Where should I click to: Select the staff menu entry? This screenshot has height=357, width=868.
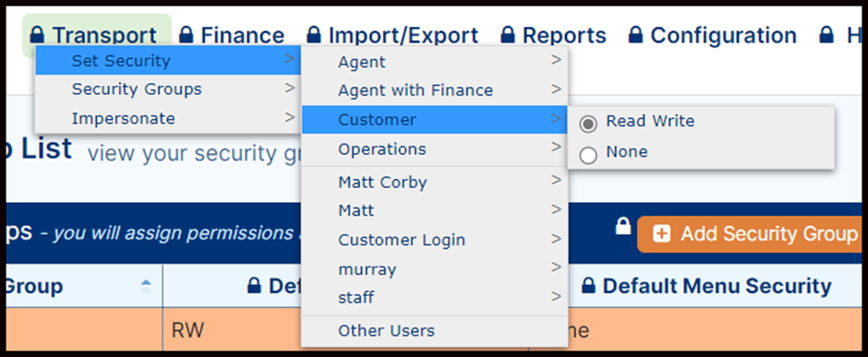click(435, 297)
